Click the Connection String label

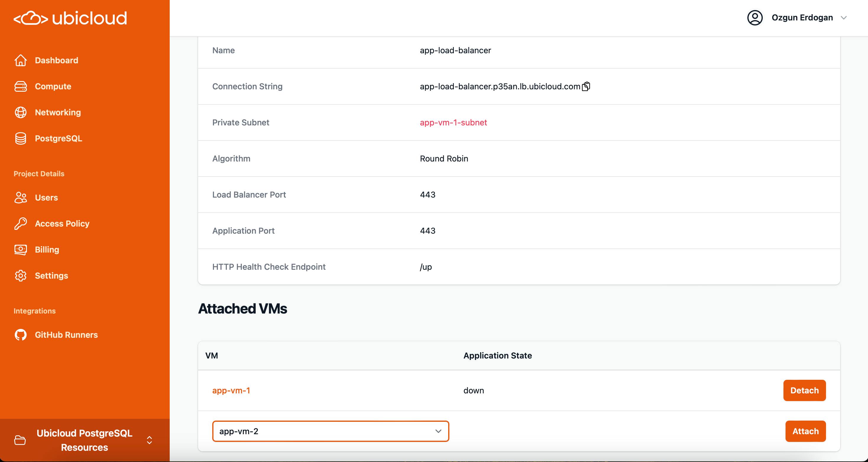click(247, 86)
